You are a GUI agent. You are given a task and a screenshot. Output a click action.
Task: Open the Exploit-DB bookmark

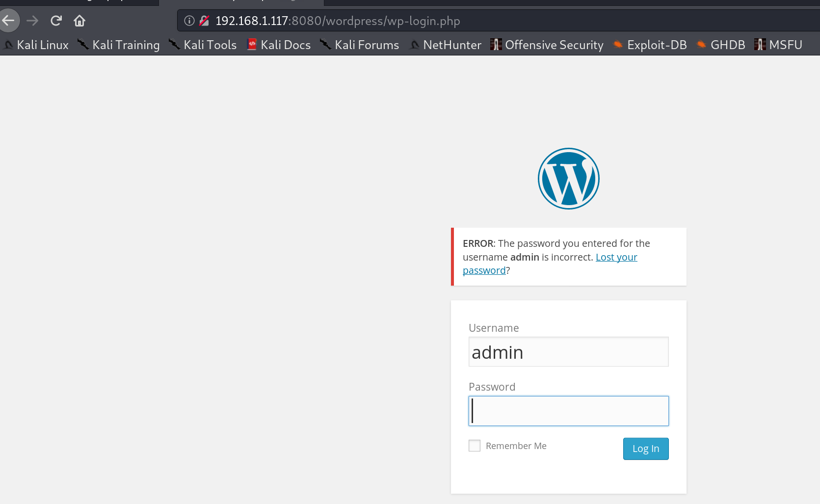click(650, 45)
